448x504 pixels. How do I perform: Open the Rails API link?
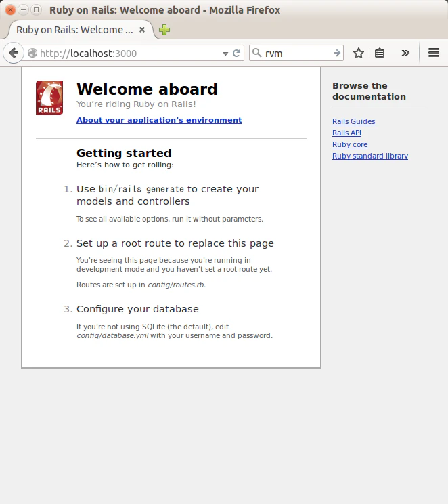click(347, 133)
